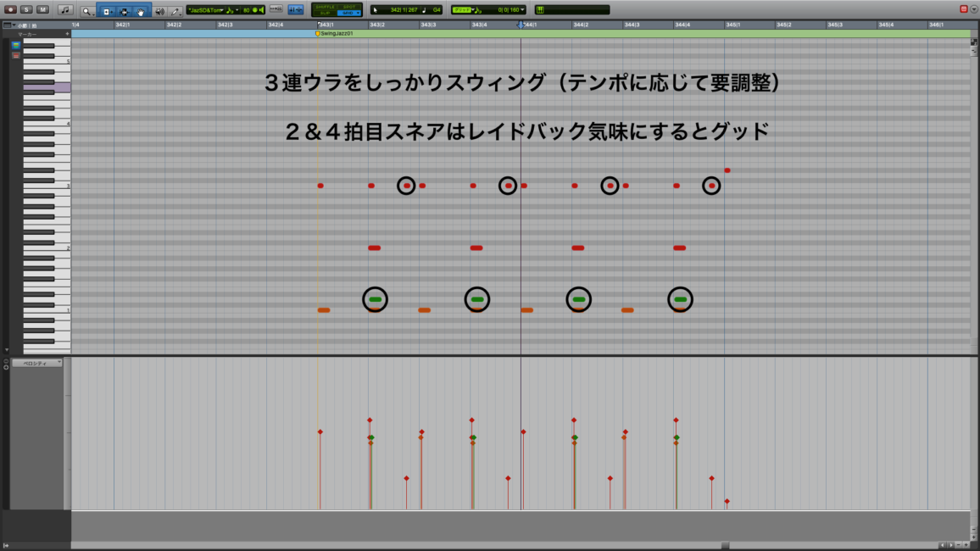Switch to notation view icon
980x551 pixels.
click(x=65, y=10)
